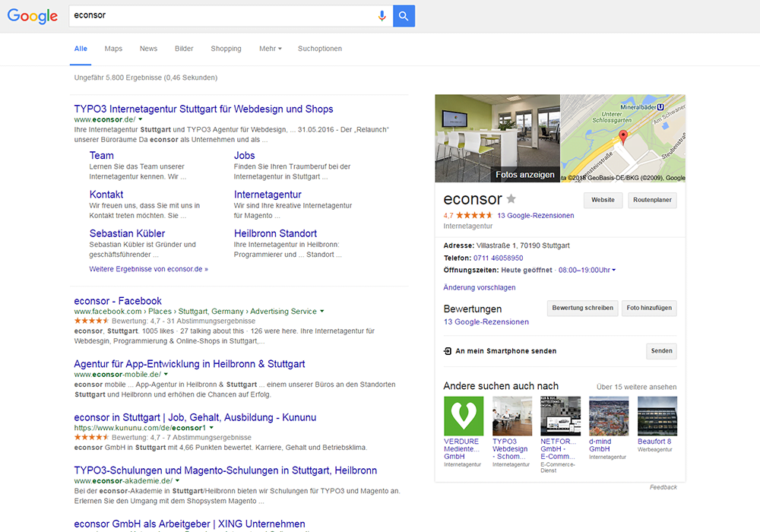Open Beaufort 8 thumbnail
Image resolution: width=760 pixels, height=532 pixels.
(x=657, y=416)
